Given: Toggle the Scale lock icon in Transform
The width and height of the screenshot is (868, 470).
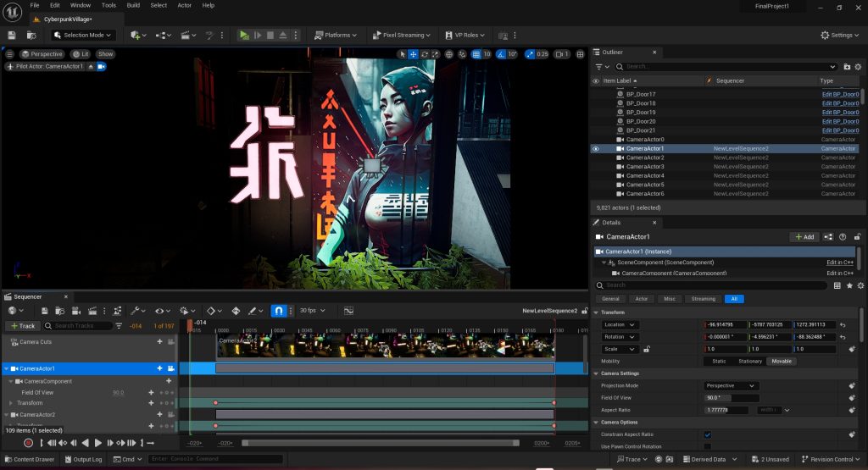Looking at the screenshot, I should (647, 350).
